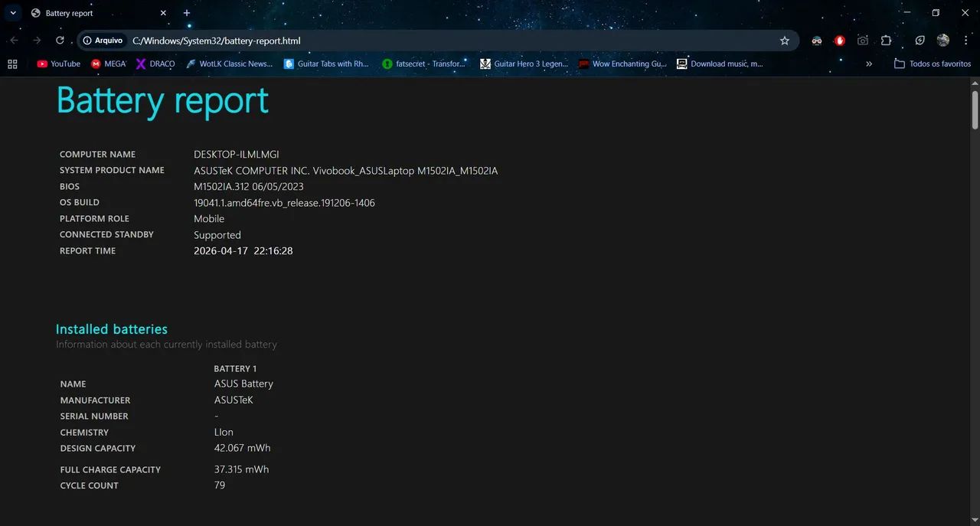The image size is (980, 526).
Task: Reload the battery report page
Action: coord(60,41)
